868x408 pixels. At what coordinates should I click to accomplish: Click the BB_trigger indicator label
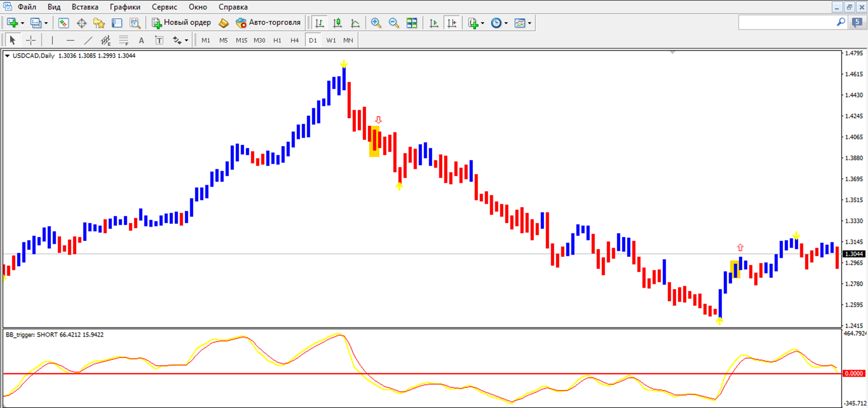pyautogui.click(x=55, y=335)
